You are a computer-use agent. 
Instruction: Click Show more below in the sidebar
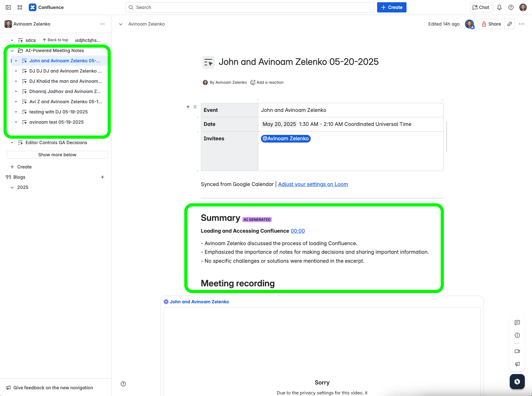pos(57,155)
